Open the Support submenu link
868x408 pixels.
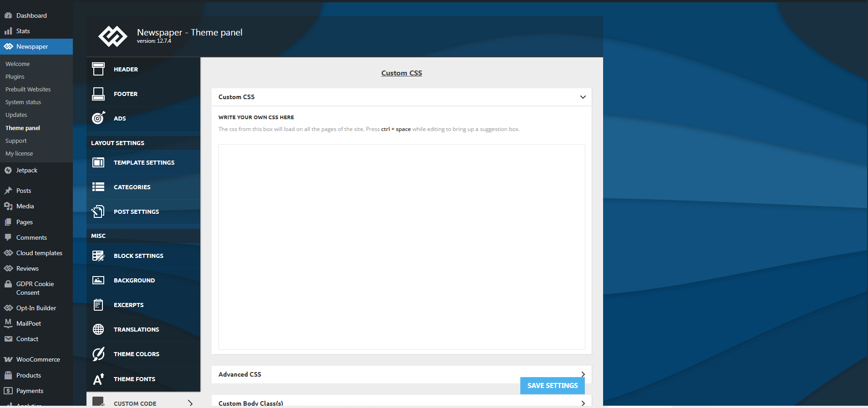16,141
